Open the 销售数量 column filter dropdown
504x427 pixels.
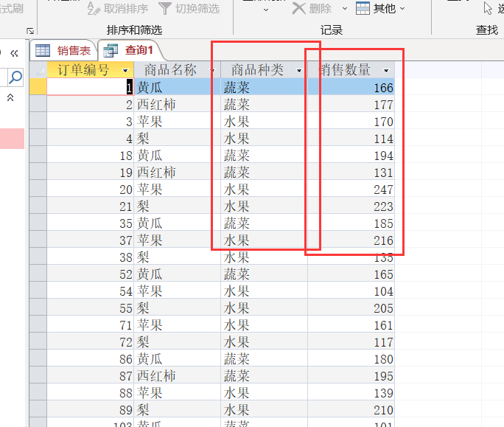[x=386, y=71]
